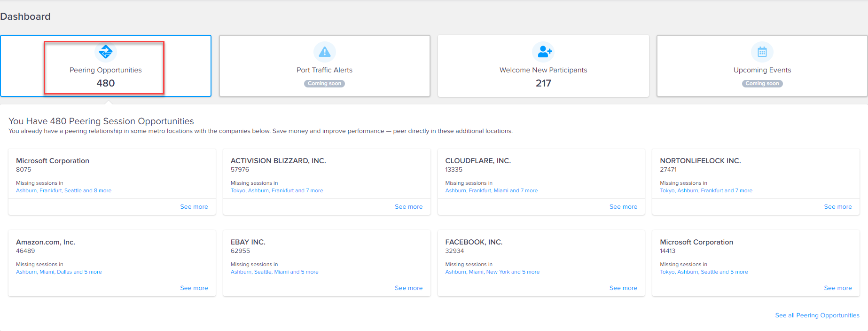This screenshot has height=331, width=868.
Task: Click Tokyo, Ashburn, Frankfurt under NortonLifeLock
Action: [706, 191]
